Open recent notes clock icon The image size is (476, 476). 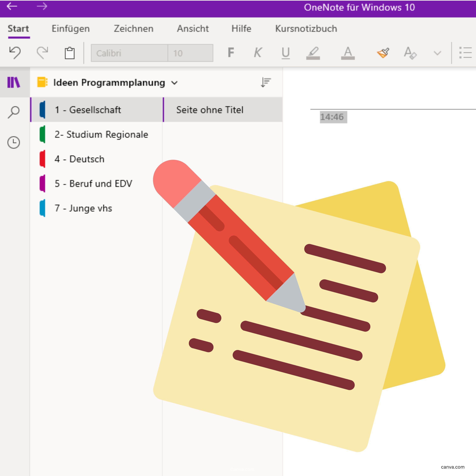click(14, 142)
